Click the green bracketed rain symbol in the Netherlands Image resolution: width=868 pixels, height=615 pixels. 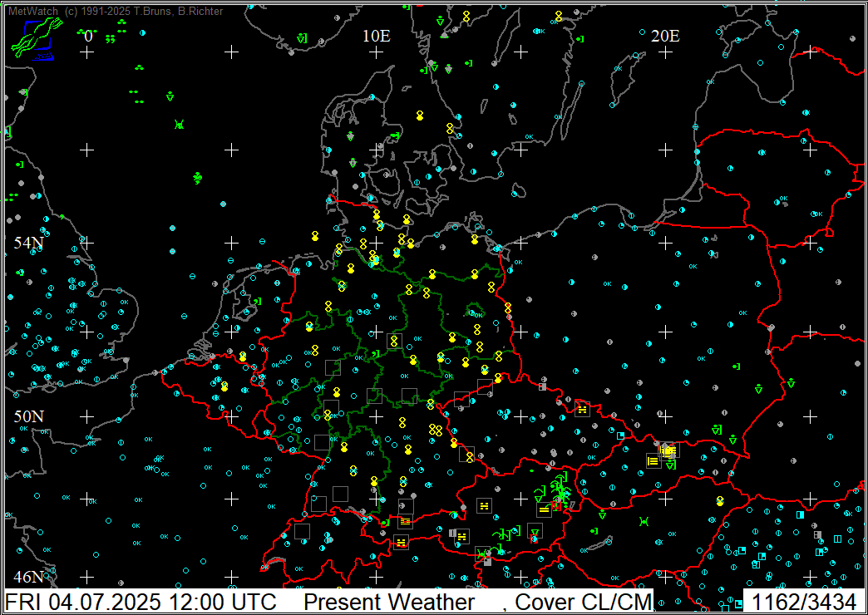[258, 301]
